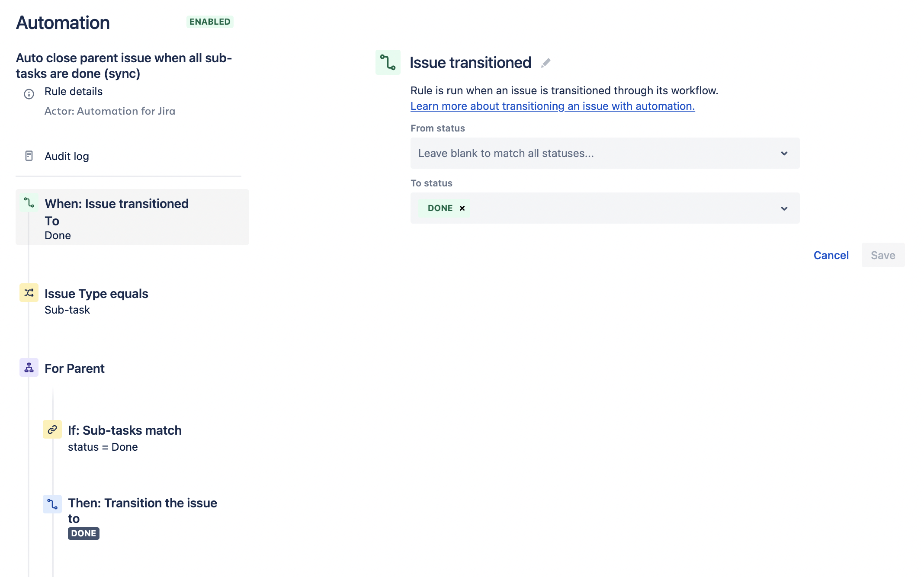Open the transitioning an issue learn more link

click(552, 106)
